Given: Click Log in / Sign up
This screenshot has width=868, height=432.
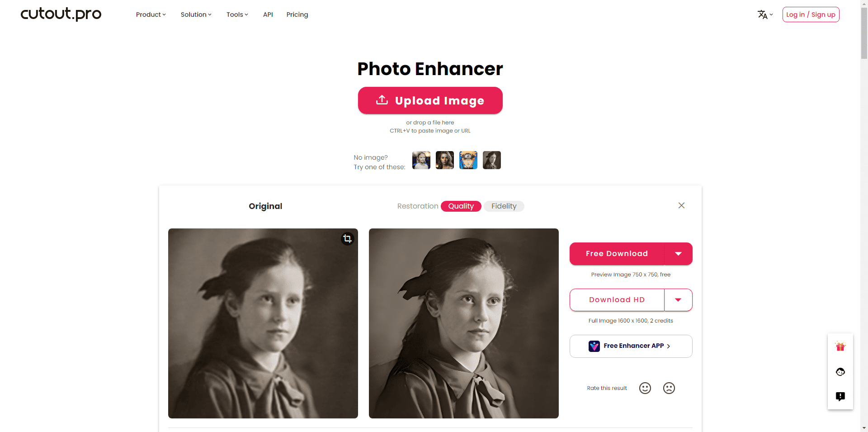Looking at the screenshot, I should 811,14.
